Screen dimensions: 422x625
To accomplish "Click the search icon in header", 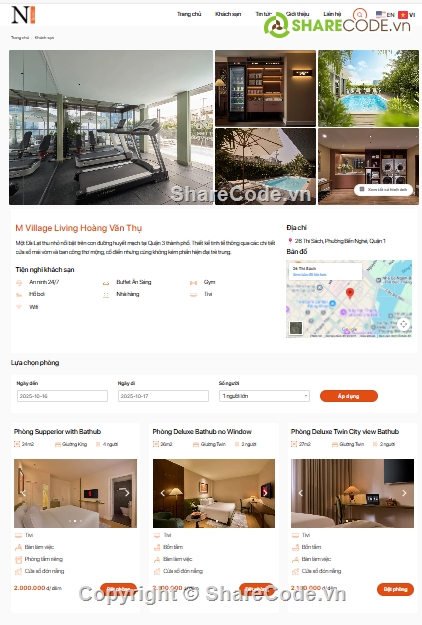I will pos(359,15).
